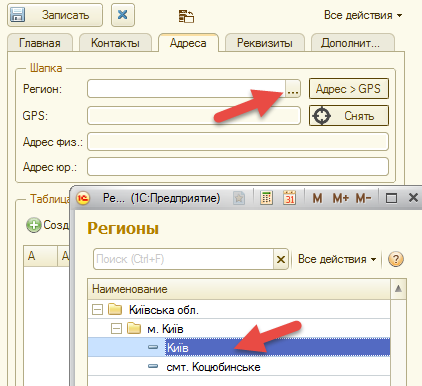Open the calculator icon in title bar
The image size is (422, 386).
tap(266, 198)
